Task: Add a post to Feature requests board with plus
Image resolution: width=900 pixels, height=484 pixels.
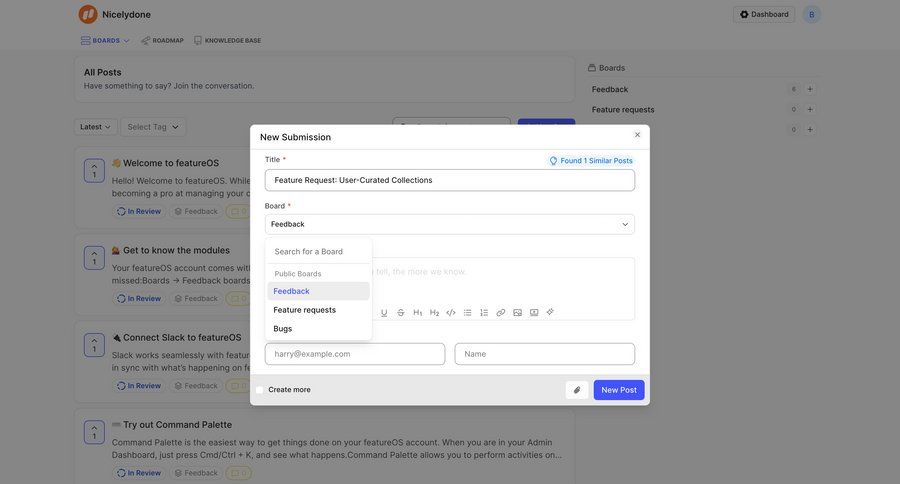Action: point(810,109)
